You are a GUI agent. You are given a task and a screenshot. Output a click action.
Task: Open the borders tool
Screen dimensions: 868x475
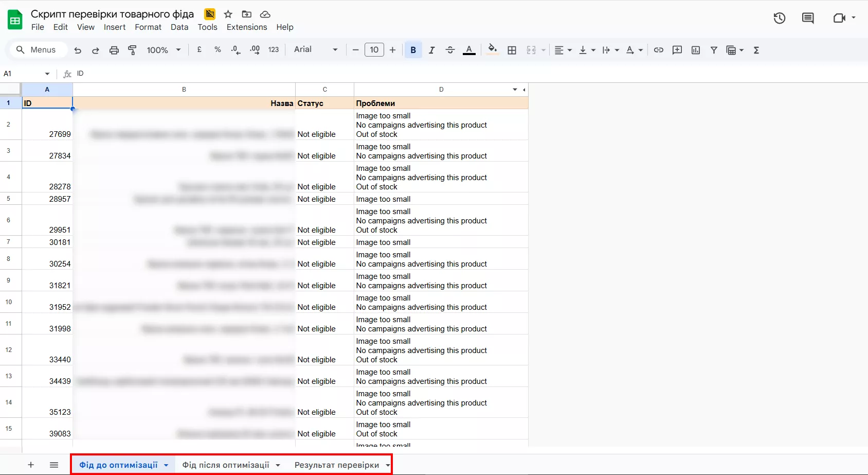pos(512,50)
